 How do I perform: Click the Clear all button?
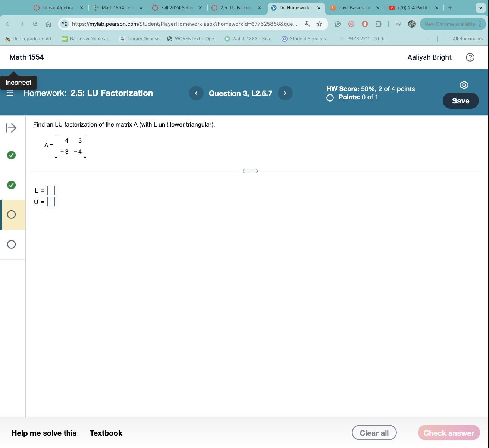[374, 433]
